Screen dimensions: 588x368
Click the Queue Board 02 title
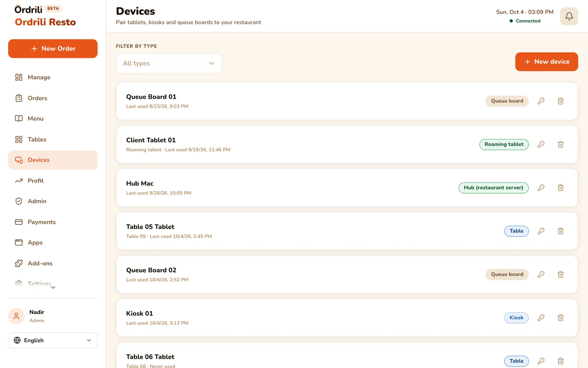pyautogui.click(x=151, y=270)
